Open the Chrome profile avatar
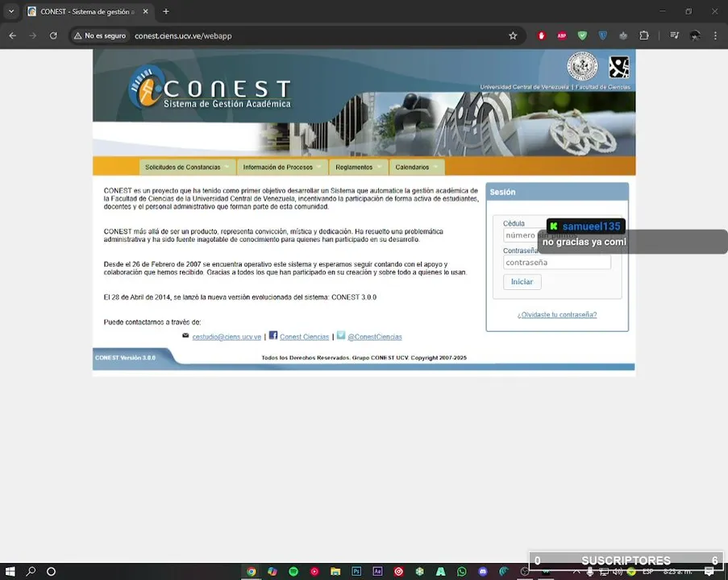The height and width of the screenshot is (580, 728). pos(695,35)
